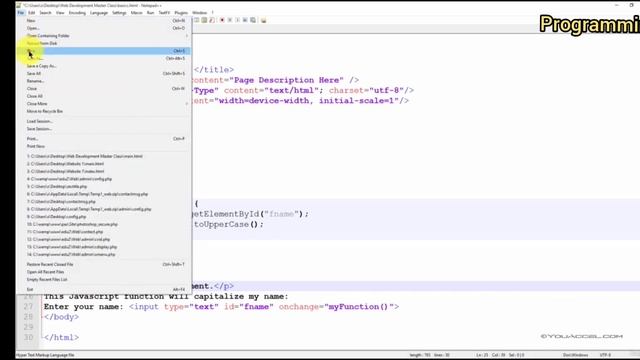640x360 pixels.
Task: Open the Window menu
Action: (x=199, y=13)
